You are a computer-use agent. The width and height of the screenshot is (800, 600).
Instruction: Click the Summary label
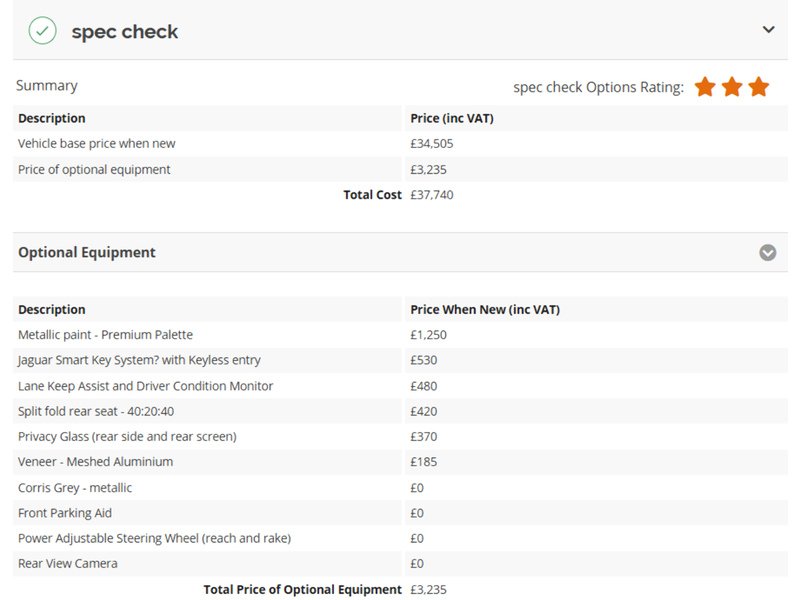click(46, 86)
